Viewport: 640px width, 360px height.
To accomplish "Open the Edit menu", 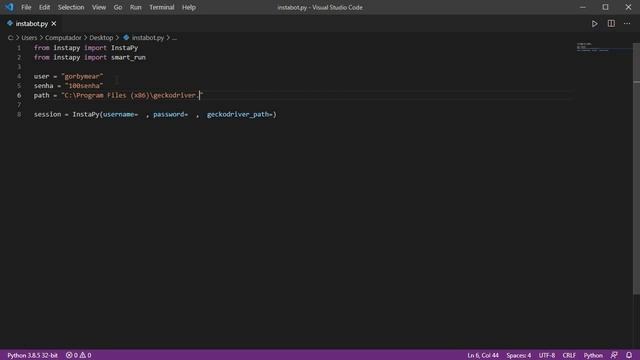I will pyautogui.click(x=44, y=7).
